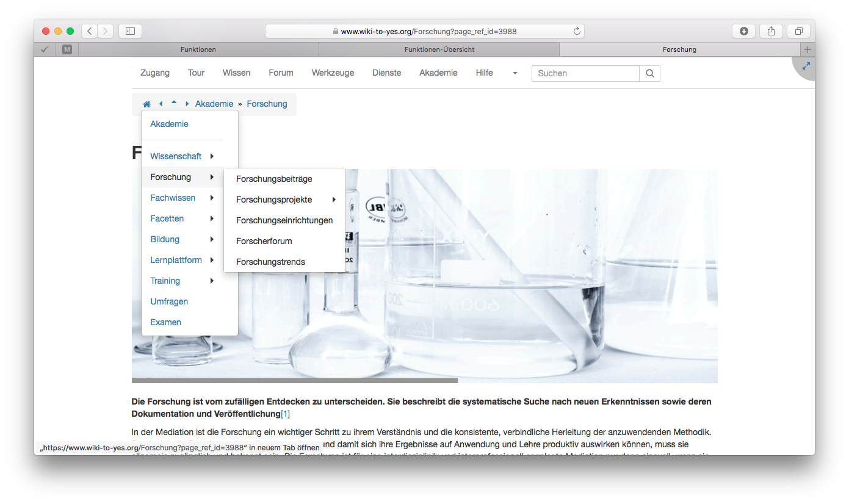Screen dimensions: 849x504
Task: Switch to the Funktionen-Übersicht tab
Action: tap(439, 49)
